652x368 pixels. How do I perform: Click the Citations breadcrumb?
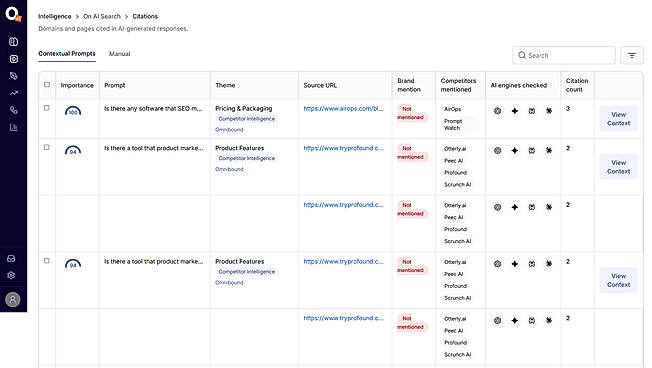(145, 16)
